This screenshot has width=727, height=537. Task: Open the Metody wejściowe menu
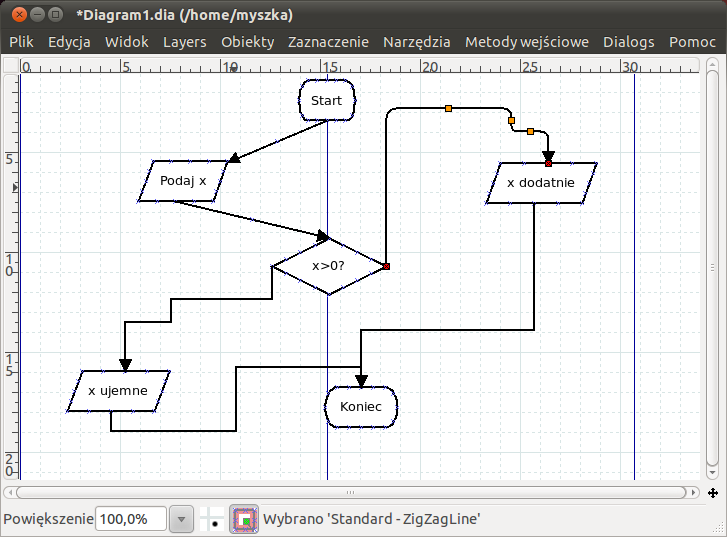527,42
